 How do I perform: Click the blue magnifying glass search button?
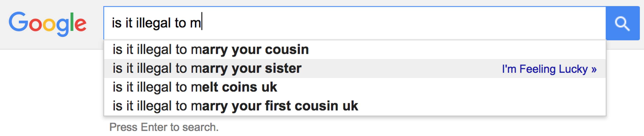[x=623, y=23]
